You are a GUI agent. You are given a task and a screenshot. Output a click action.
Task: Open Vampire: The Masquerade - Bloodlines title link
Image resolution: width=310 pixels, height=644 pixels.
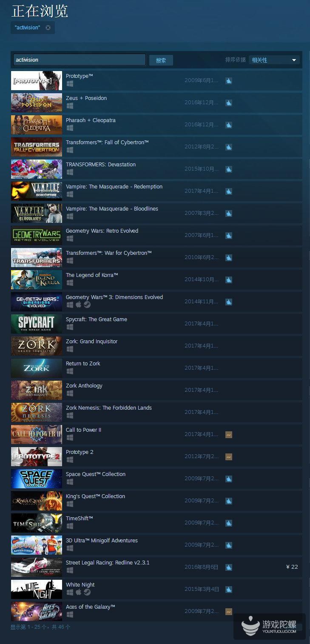pyautogui.click(x=112, y=209)
